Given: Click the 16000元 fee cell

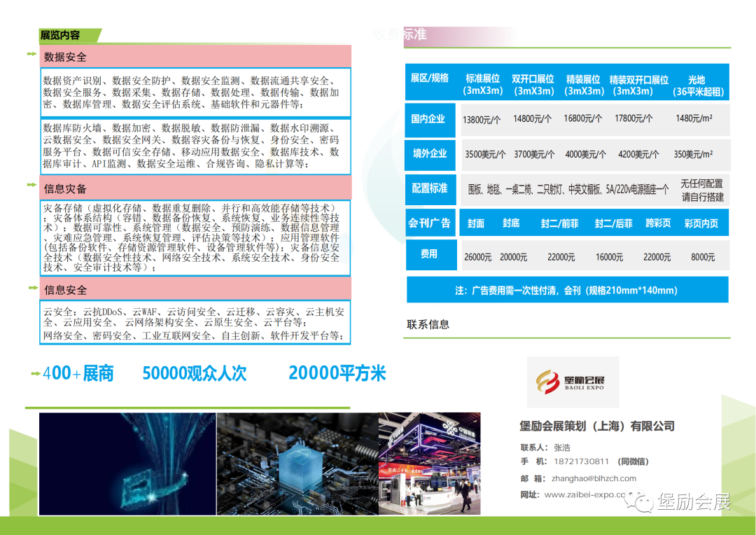Looking at the screenshot, I should [610, 257].
